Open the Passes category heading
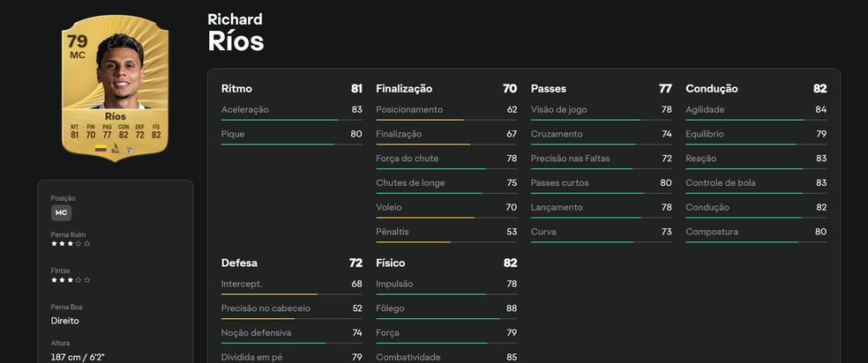Viewport: 868px width, 363px height. click(549, 89)
